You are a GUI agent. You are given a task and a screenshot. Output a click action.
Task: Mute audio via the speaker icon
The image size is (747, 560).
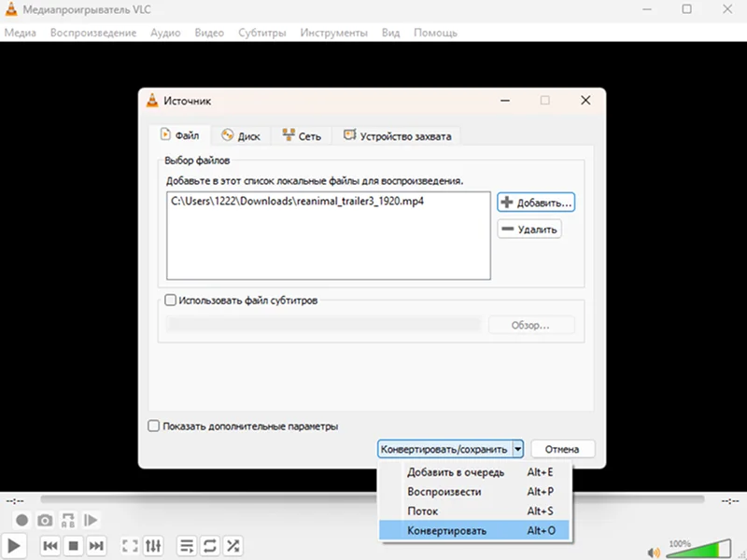[654, 553]
